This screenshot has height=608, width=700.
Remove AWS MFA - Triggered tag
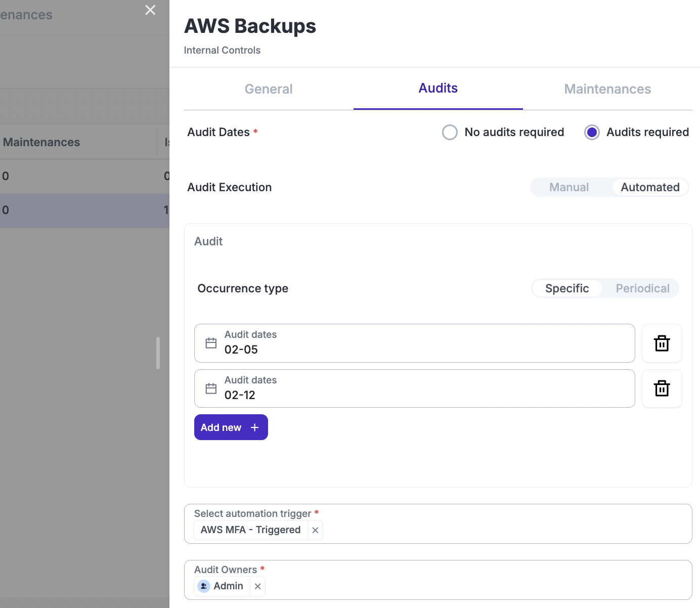(315, 530)
